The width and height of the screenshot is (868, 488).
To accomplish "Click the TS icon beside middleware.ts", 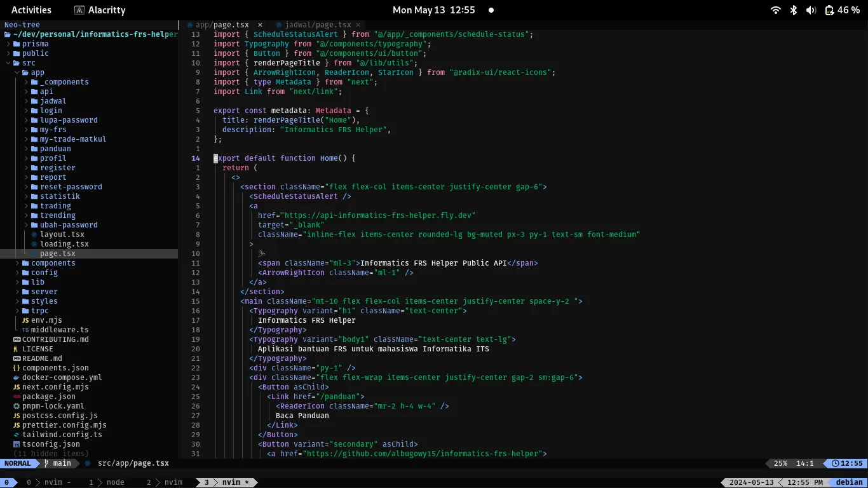I will pos(25,330).
